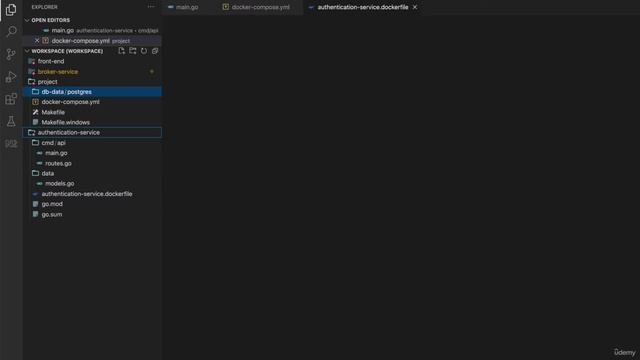Open main.go under cmd/api

(92, 153)
